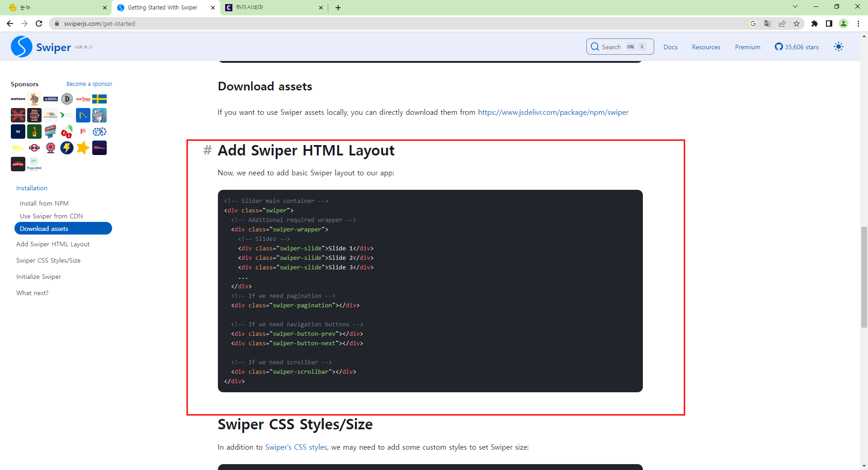The width and height of the screenshot is (868, 470).
Task: Open the blue poker chips sponsor icon
Action: coord(99,132)
